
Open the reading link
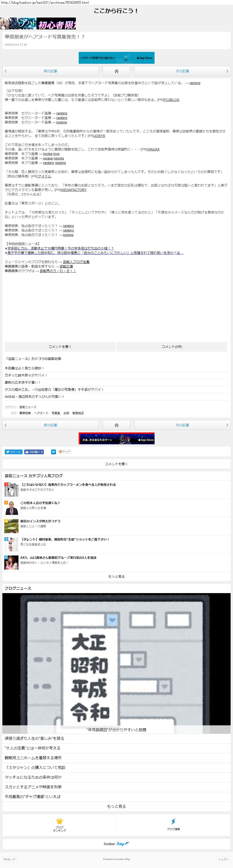coord(60,163)
